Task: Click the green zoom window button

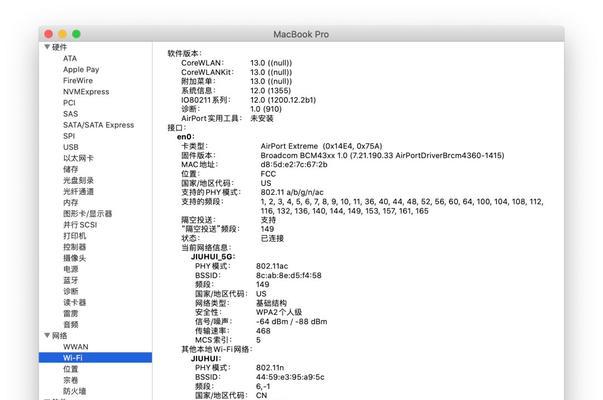Action: click(77, 34)
